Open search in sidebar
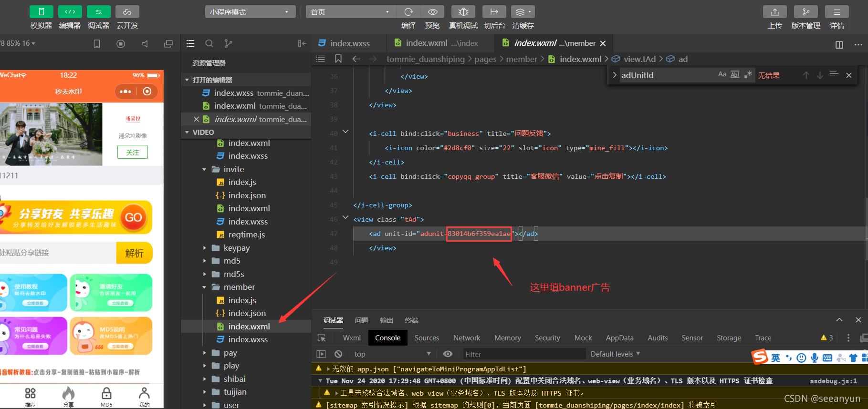The width and height of the screenshot is (868, 409). pyautogui.click(x=209, y=43)
